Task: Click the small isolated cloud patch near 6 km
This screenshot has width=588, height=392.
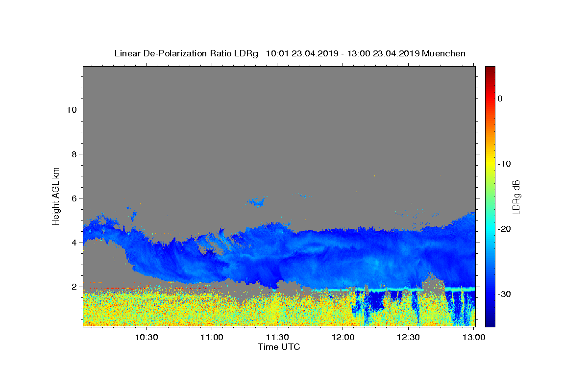Action: (x=256, y=201)
